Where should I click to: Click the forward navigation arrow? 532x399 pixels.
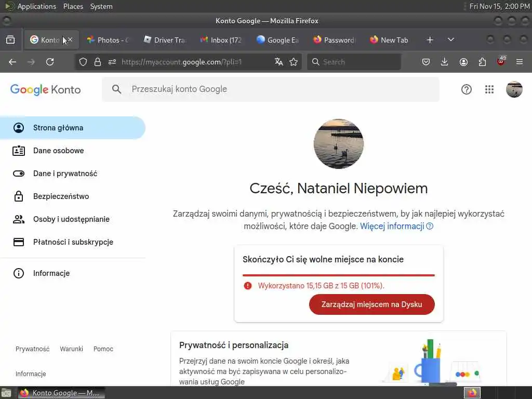coord(31,62)
